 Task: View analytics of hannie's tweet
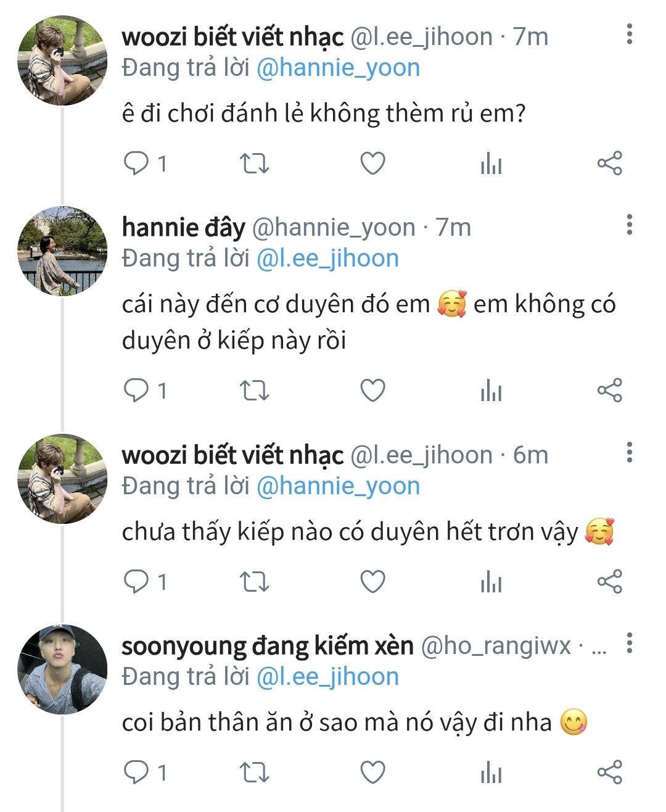491,391
